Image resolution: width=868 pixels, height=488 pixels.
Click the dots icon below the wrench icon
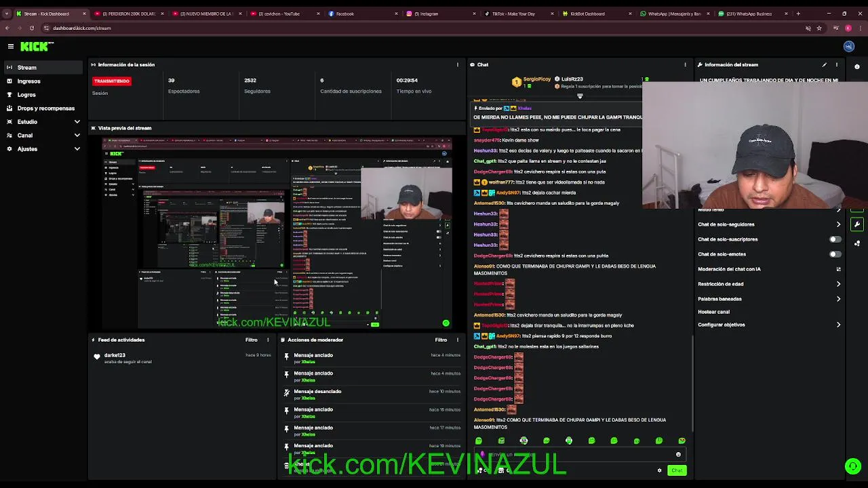[857, 243]
